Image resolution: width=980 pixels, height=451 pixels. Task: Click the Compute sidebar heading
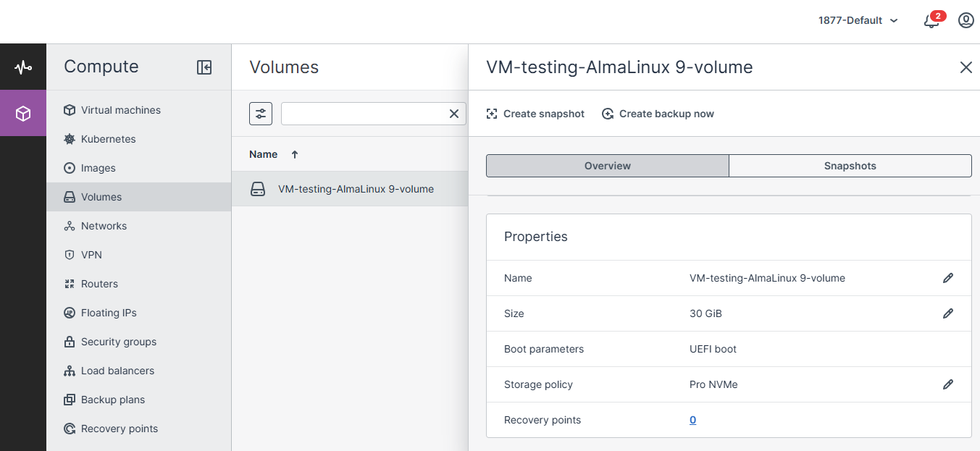tap(101, 67)
